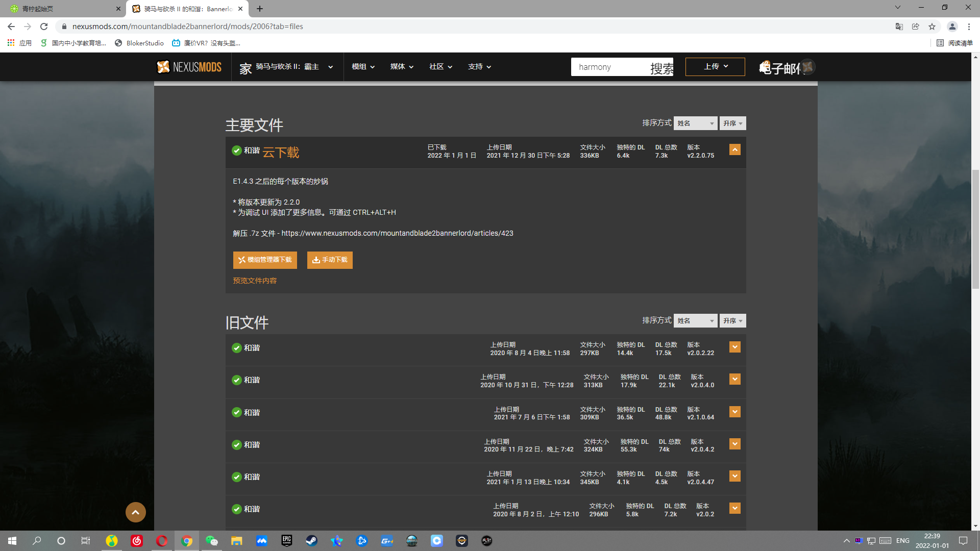Open the Opera browser taskbar icon
980x551 pixels.
point(162,541)
